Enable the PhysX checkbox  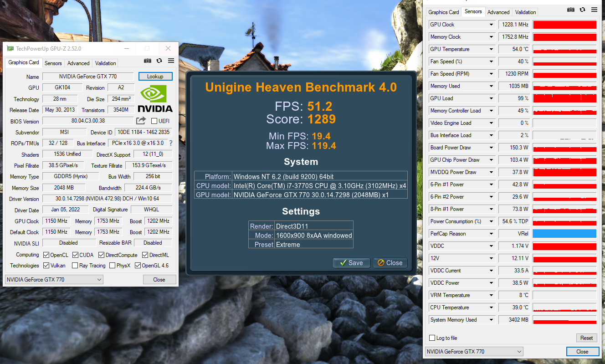(x=112, y=266)
